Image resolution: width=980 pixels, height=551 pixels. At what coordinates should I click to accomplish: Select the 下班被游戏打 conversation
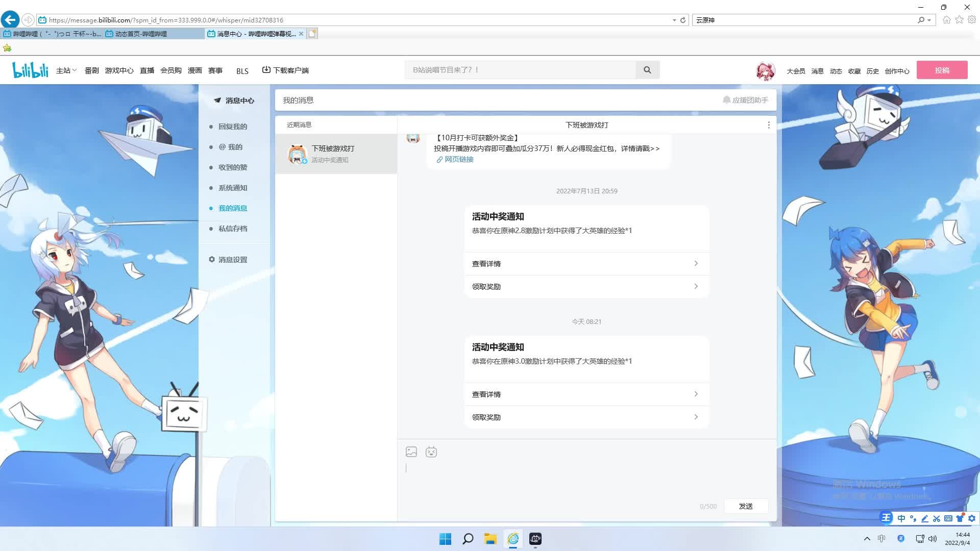pyautogui.click(x=336, y=154)
